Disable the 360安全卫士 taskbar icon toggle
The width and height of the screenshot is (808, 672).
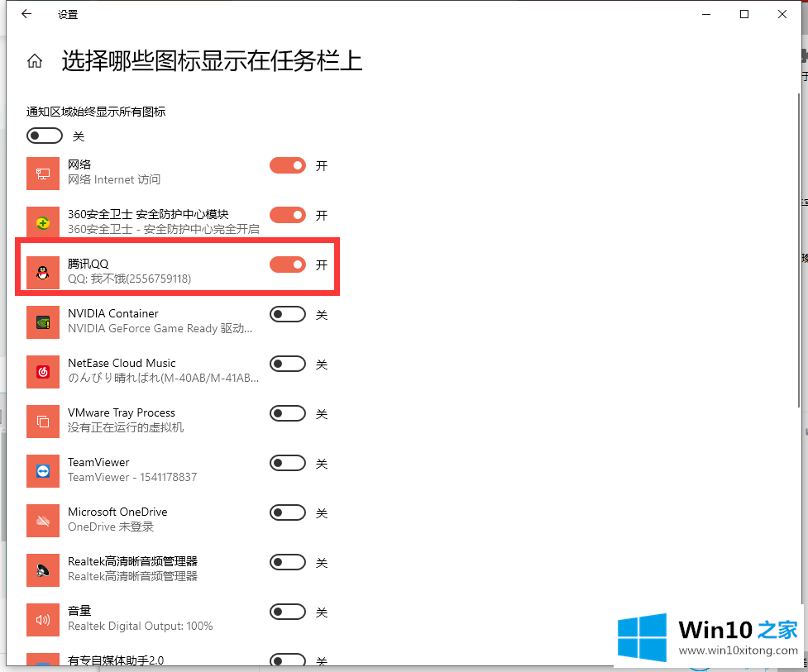tap(288, 215)
